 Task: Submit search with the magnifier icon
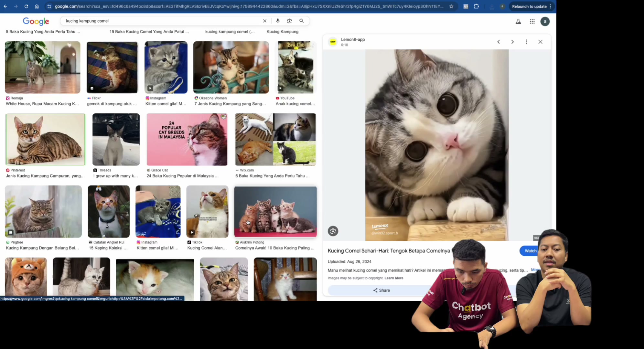tap(301, 21)
